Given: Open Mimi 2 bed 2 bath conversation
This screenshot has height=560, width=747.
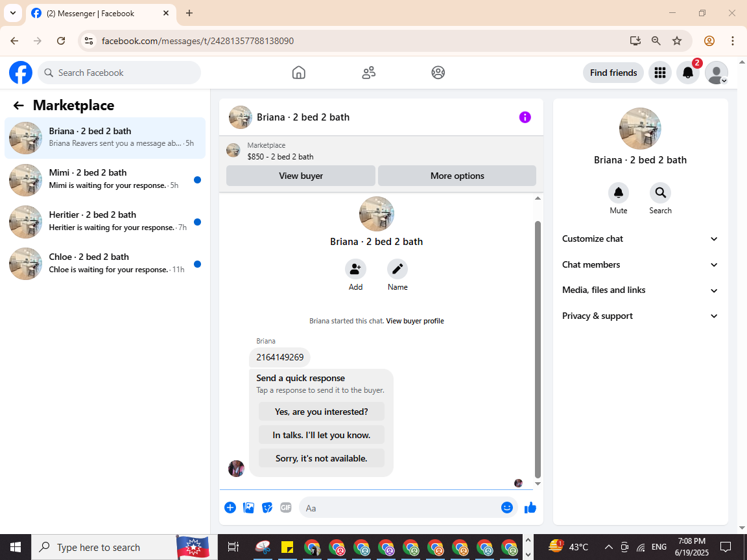Looking at the screenshot, I should coord(105,180).
